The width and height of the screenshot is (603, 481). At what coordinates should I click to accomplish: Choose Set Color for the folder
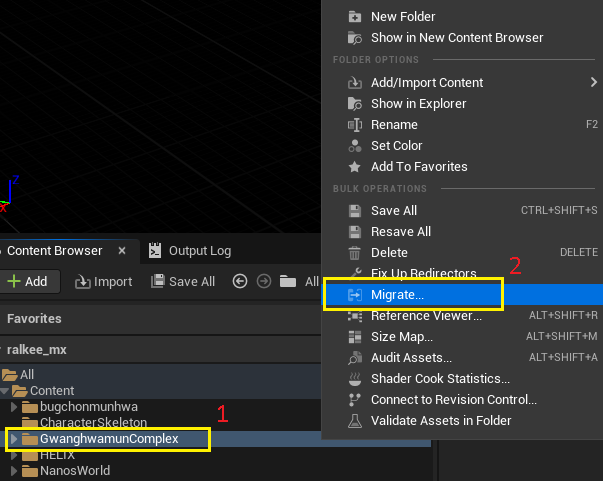pyautogui.click(x=396, y=146)
